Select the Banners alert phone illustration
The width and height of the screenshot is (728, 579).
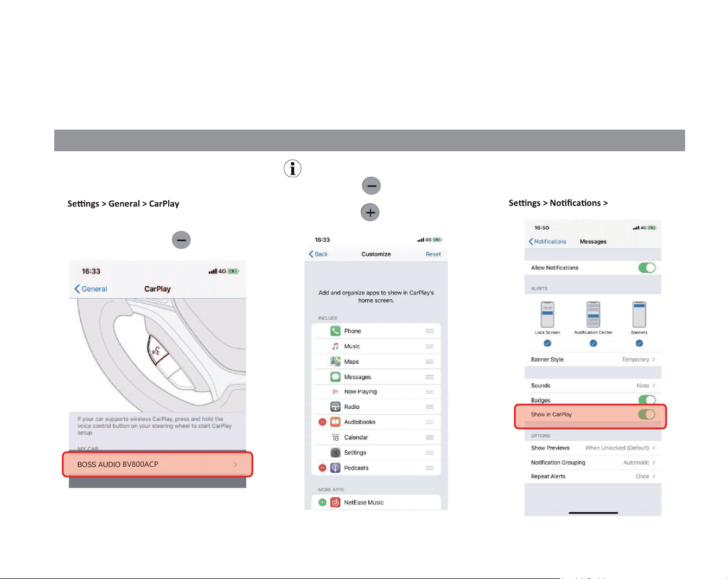pos(639,314)
